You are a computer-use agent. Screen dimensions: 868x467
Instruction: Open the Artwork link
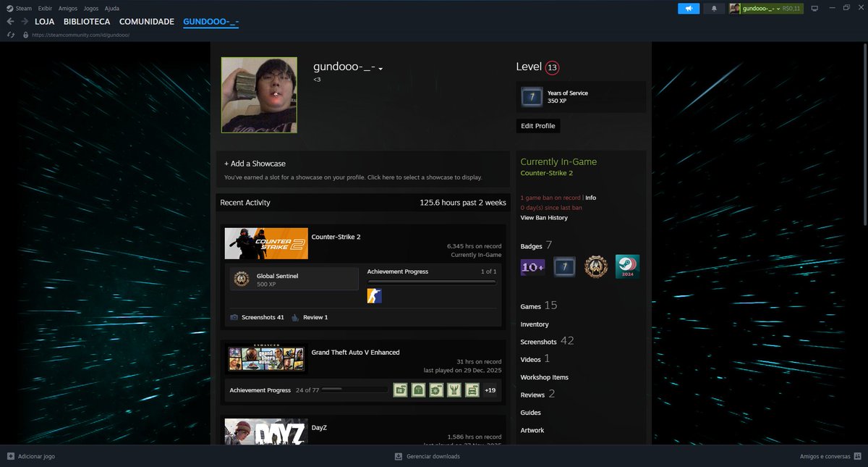(532, 430)
